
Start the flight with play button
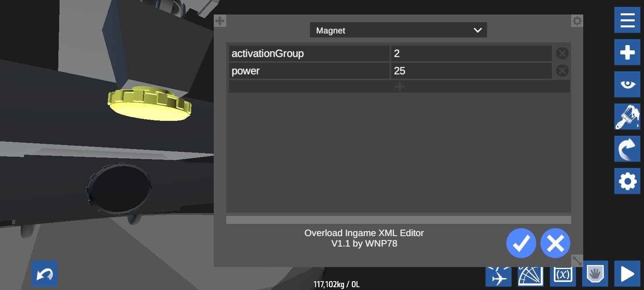(x=627, y=274)
